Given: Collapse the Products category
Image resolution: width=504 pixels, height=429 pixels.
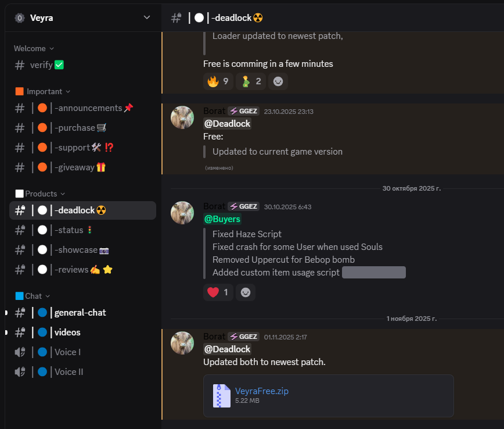Looking at the screenshot, I should pyautogui.click(x=40, y=194).
